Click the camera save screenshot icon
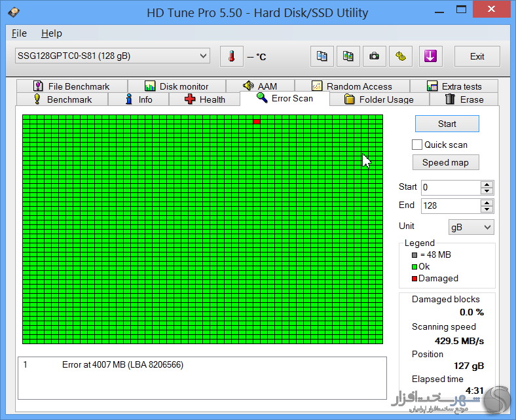This screenshot has width=516, height=420. 374,56
